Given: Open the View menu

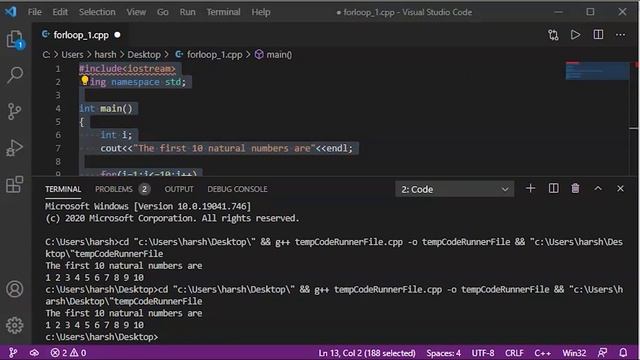Looking at the screenshot, I should click(x=136, y=12).
